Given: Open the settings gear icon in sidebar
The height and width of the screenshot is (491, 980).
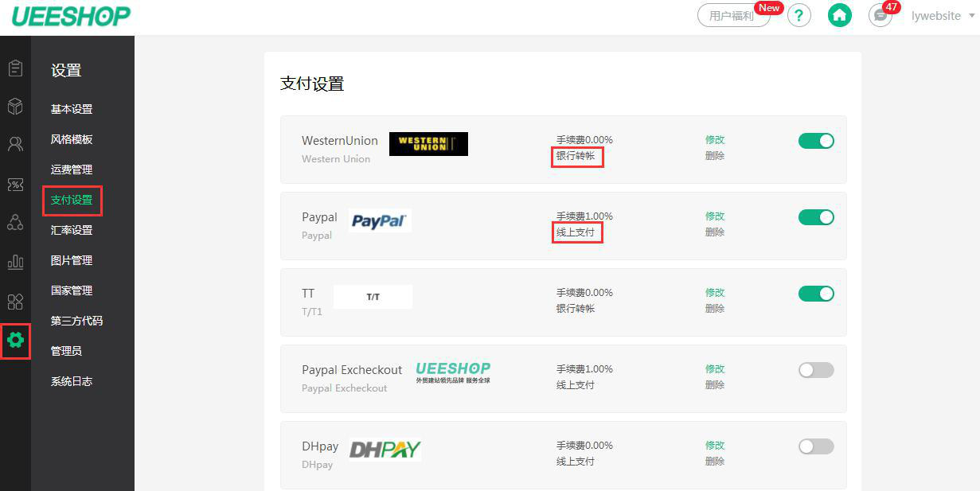Looking at the screenshot, I should pos(15,341).
